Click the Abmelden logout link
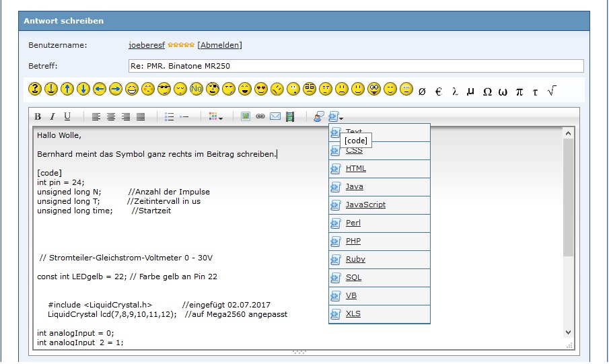Viewport: 609px width, 364px height. [x=219, y=45]
